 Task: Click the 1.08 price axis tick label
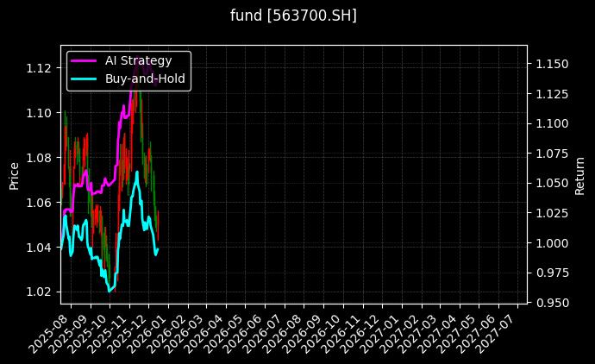pos(38,158)
